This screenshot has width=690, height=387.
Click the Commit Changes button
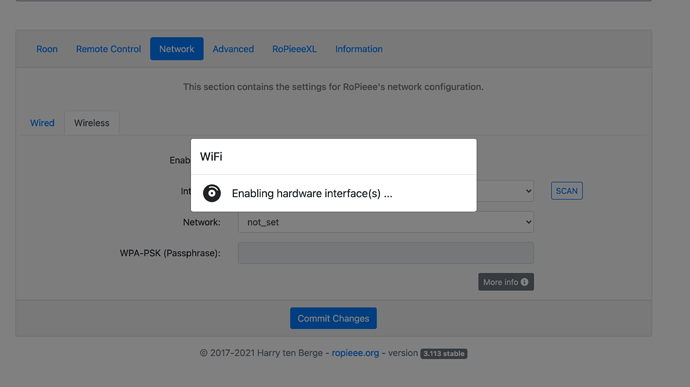tap(333, 318)
